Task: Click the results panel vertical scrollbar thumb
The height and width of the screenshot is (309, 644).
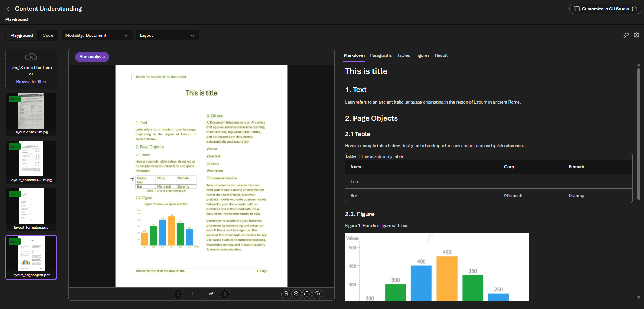Action: pyautogui.click(x=639, y=134)
